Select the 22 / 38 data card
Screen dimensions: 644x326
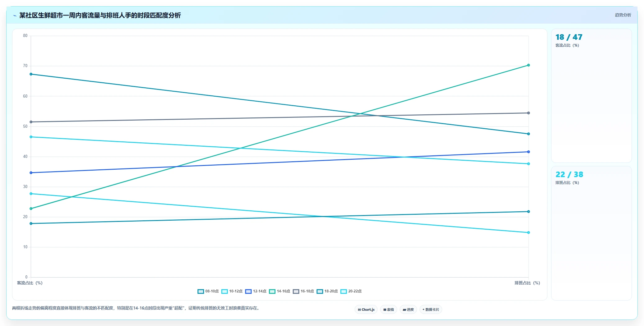(591, 233)
